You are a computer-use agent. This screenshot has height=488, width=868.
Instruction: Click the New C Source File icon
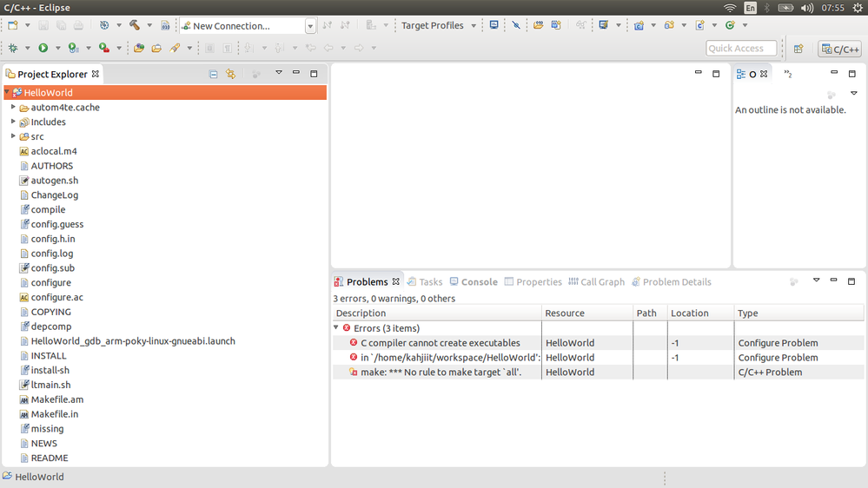tap(699, 25)
